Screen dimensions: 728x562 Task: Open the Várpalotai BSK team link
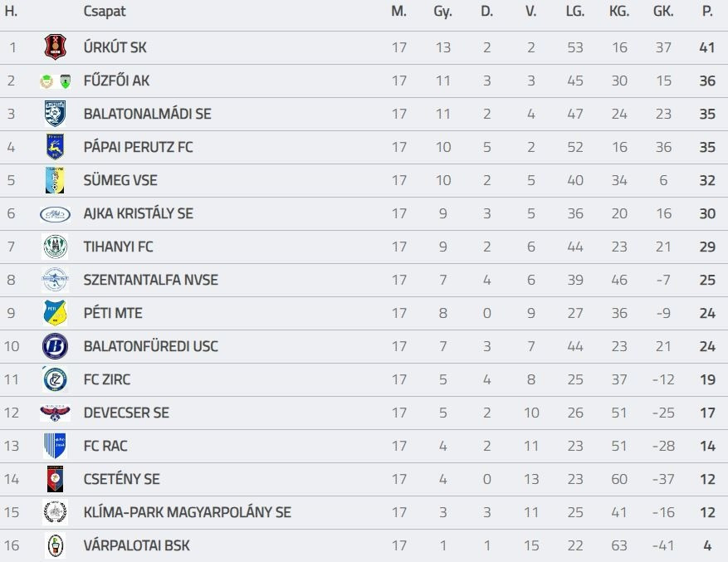pos(136,545)
